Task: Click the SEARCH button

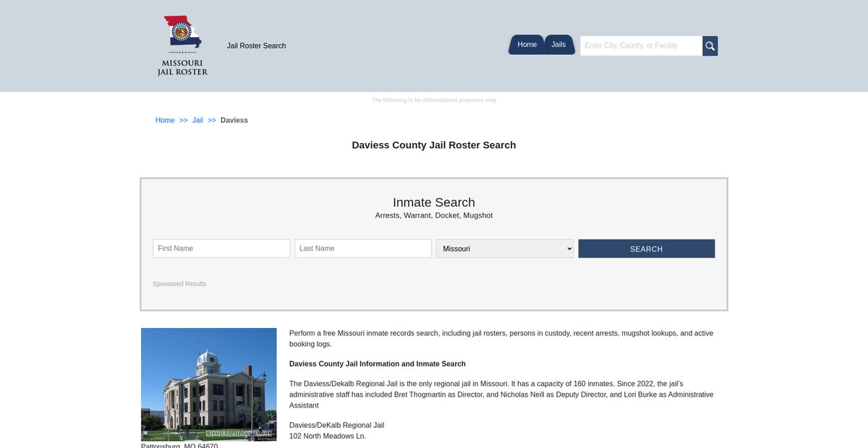Action: point(647,249)
